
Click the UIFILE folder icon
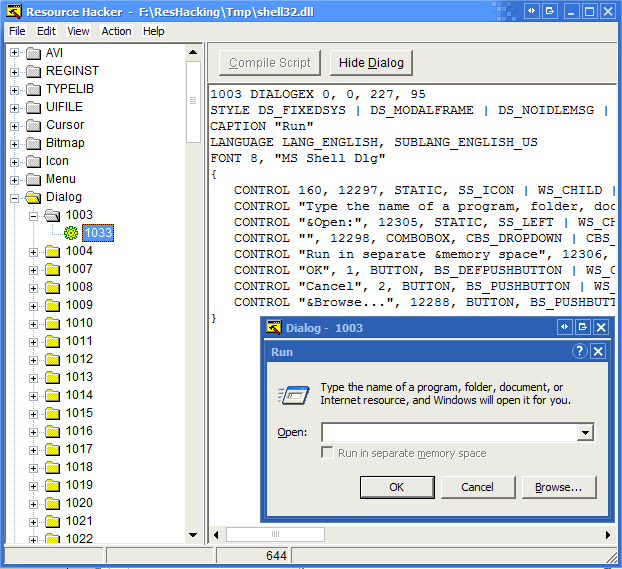[33, 107]
